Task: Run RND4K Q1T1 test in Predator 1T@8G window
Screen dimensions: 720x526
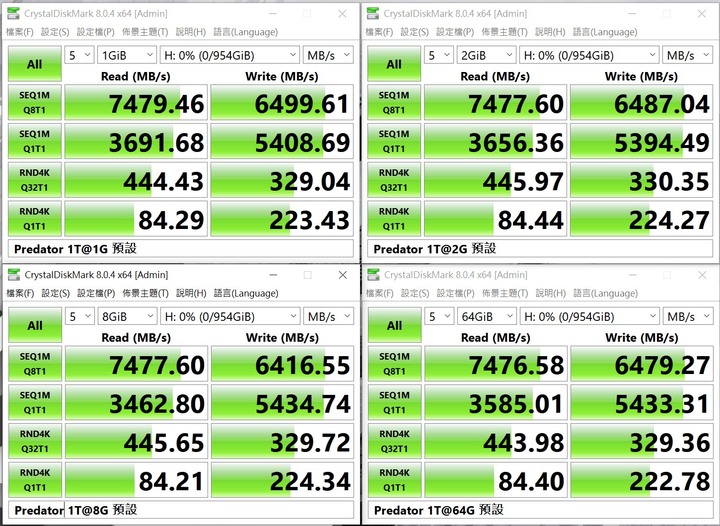Action: [35, 480]
